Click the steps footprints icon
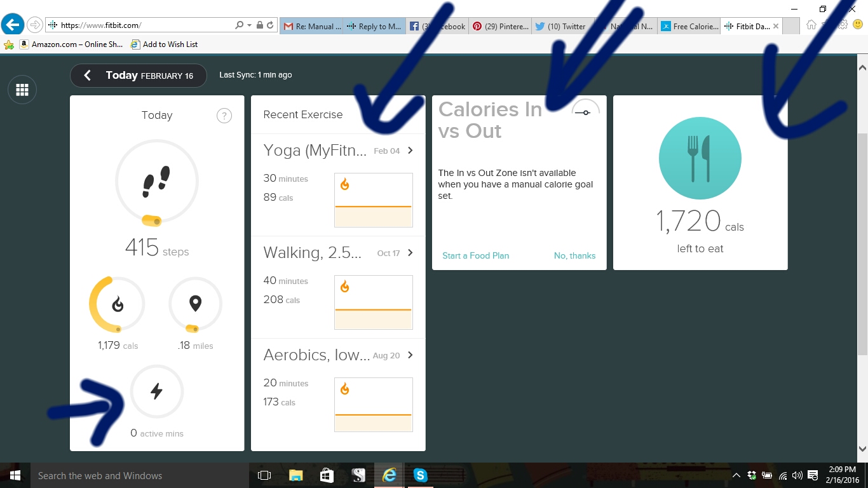This screenshot has width=868, height=488. [x=156, y=182]
